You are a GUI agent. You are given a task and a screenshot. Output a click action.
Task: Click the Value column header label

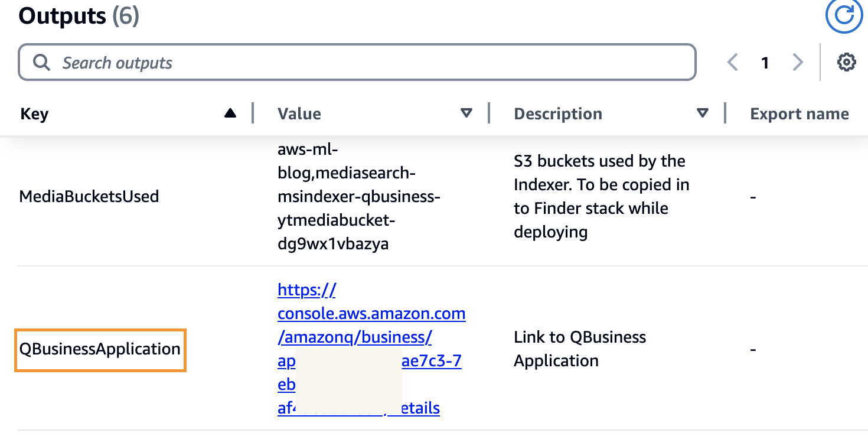299,113
